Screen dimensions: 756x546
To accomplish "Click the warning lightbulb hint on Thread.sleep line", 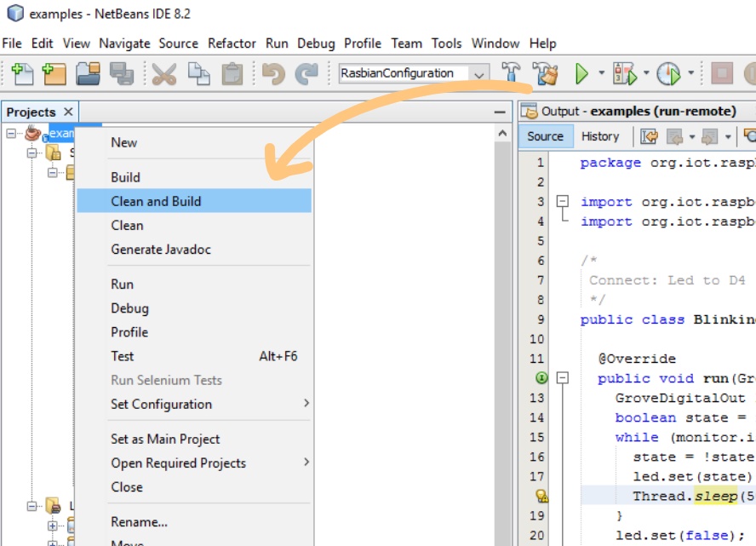I will pyautogui.click(x=541, y=496).
